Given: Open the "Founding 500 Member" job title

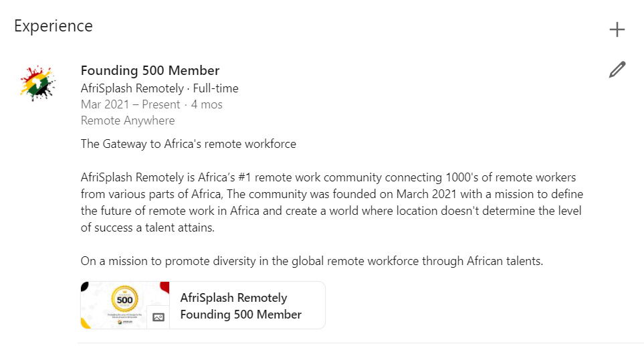Looking at the screenshot, I should (x=150, y=70).
